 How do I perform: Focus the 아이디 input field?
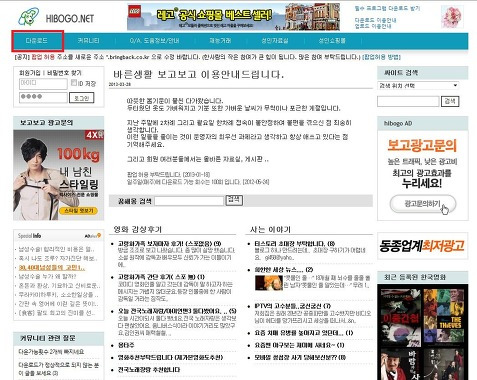[43, 84]
